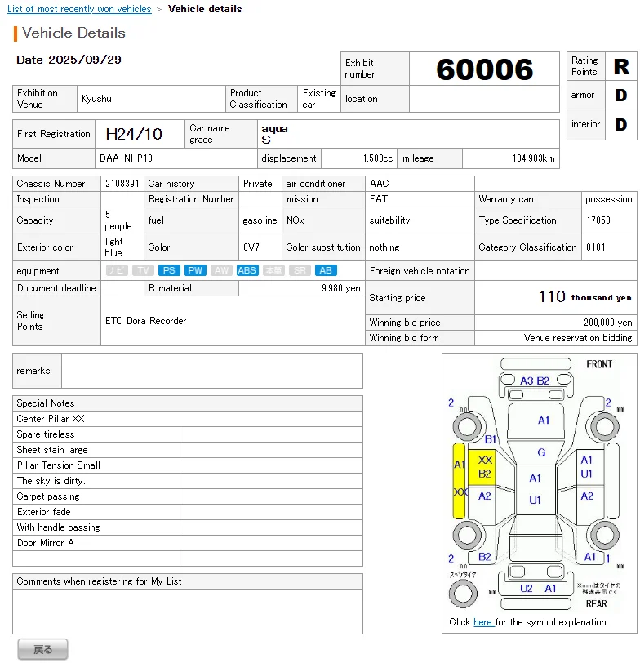The image size is (640, 672).
Task: Click the lower-right tire in the car diagram
Action: 602,535
